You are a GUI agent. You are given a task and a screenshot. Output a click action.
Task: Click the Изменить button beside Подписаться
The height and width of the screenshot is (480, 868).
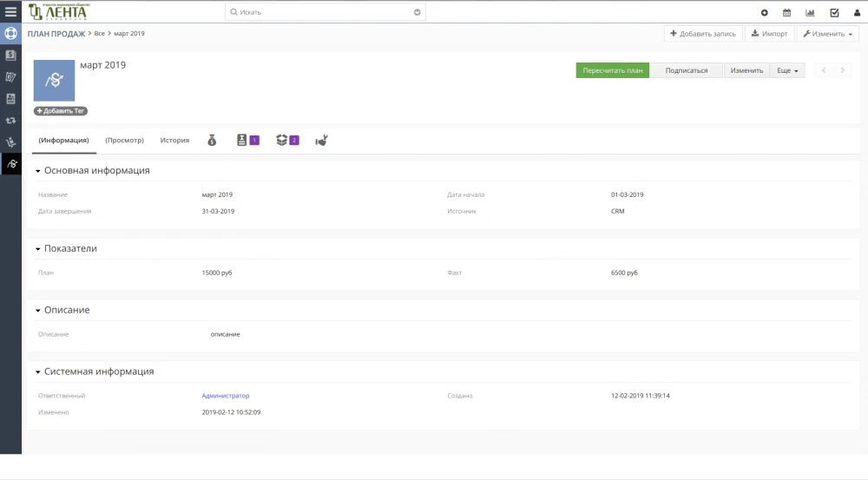(x=746, y=70)
